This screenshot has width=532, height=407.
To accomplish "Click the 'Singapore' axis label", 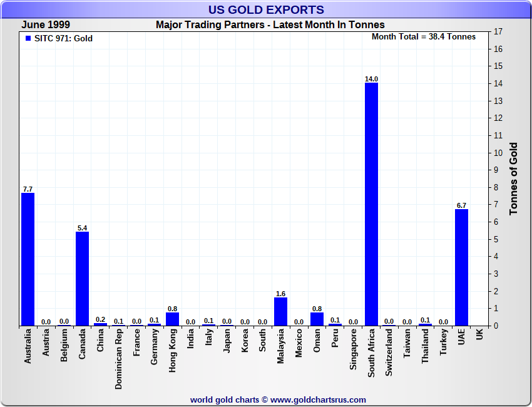I will [353, 349].
